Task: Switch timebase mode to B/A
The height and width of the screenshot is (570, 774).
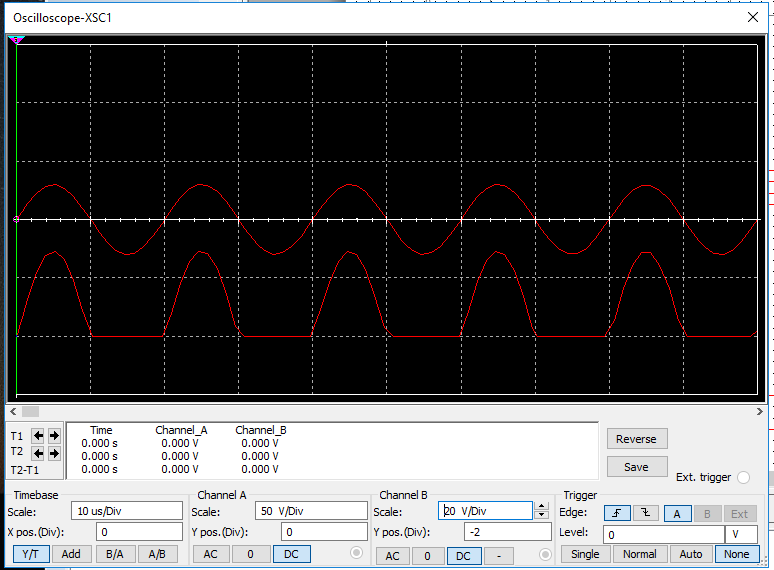Action: [x=111, y=554]
